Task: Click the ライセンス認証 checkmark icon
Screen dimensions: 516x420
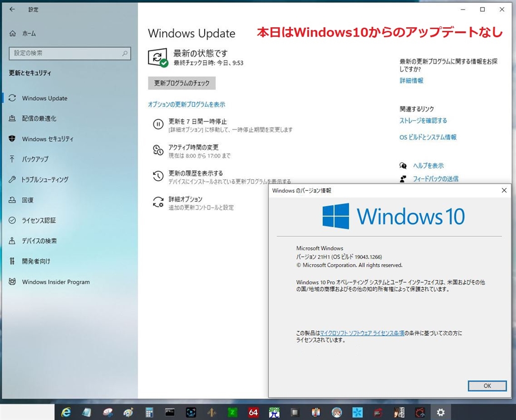Action: point(12,221)
